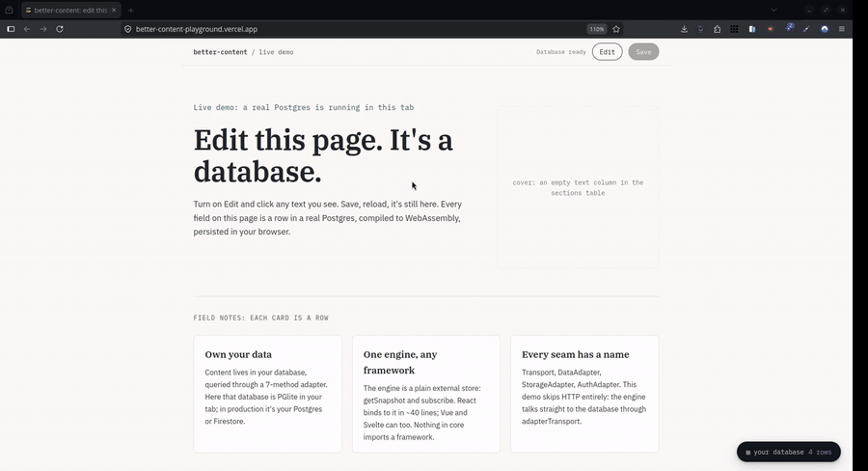
Task: Open the extensions puzzle icon
Action: (718, 29)
